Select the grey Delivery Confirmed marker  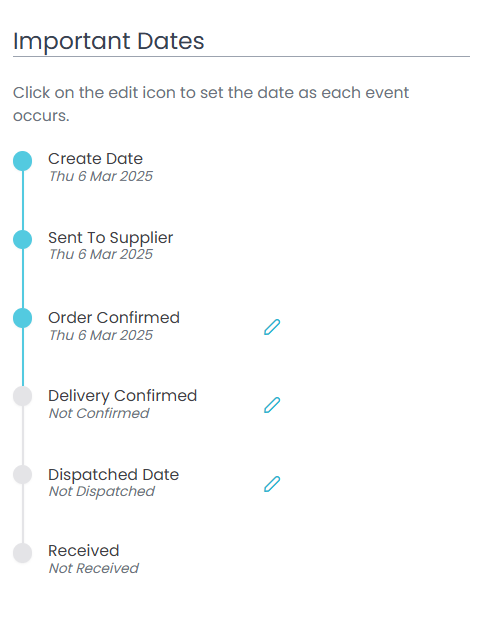tap(23, 396)
